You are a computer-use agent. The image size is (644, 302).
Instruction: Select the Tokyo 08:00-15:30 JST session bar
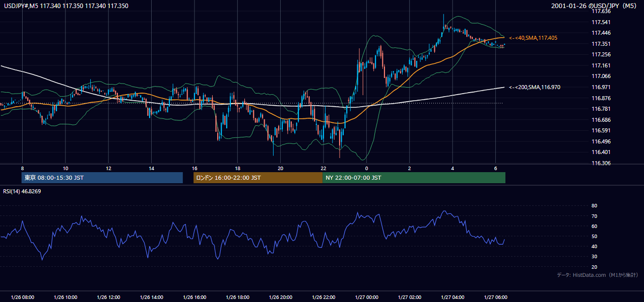pyautogui.click(x=102, y=178)
